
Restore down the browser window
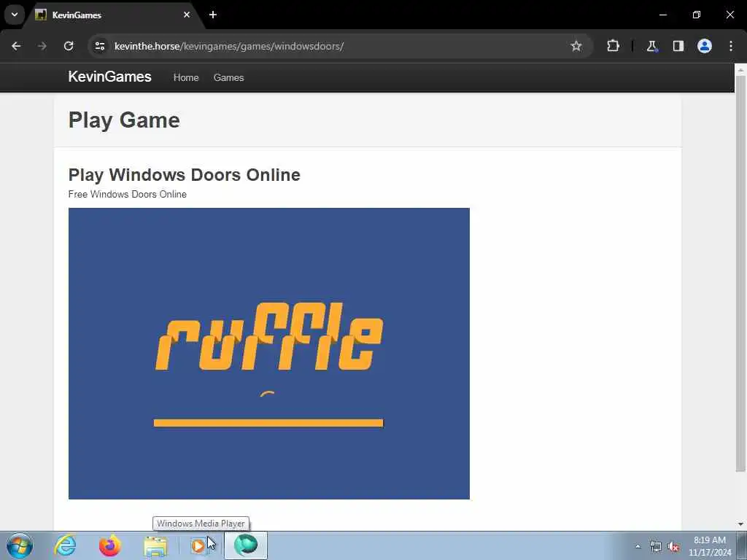coord(697,15)
